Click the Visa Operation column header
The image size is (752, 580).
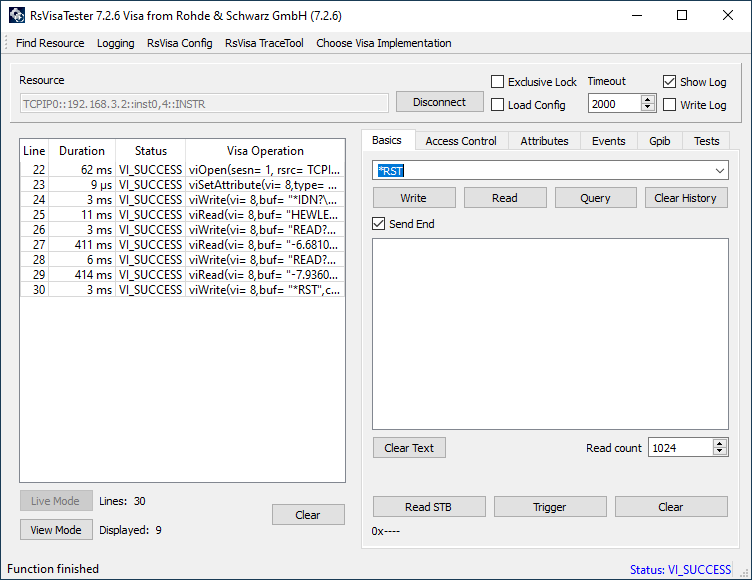(x=265, y=151)
